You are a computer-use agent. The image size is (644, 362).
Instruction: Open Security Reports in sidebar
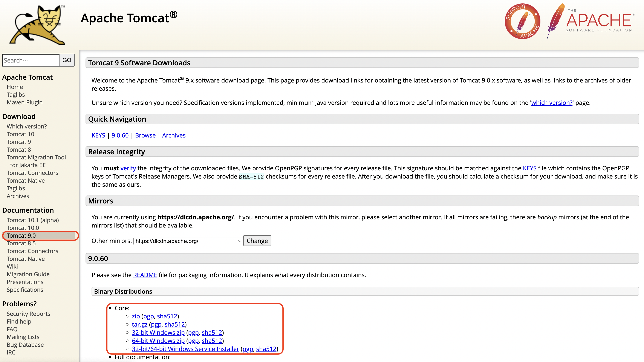pyautogui.click(x=28, y=313)
